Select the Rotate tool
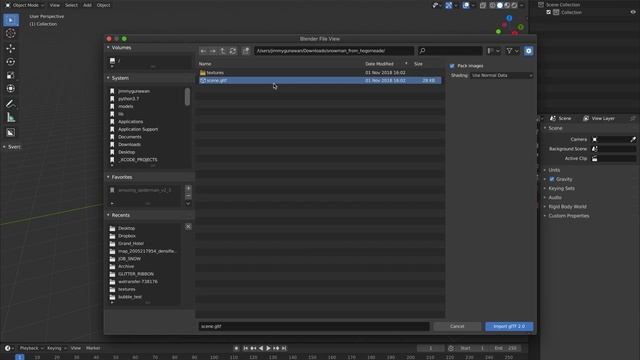 click(x=11, y=62)
